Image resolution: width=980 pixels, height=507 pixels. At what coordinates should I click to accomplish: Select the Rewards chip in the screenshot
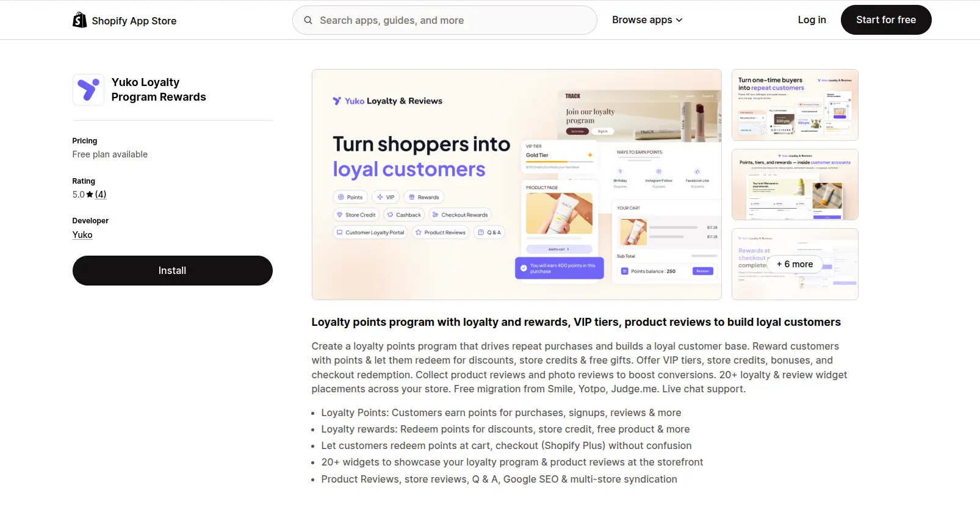coord(423,196)
